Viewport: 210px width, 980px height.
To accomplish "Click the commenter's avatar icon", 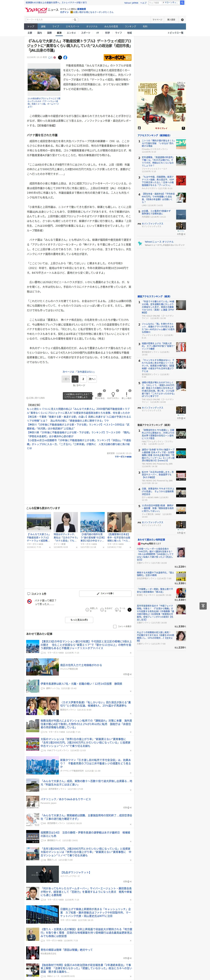I will pos(29,601).
